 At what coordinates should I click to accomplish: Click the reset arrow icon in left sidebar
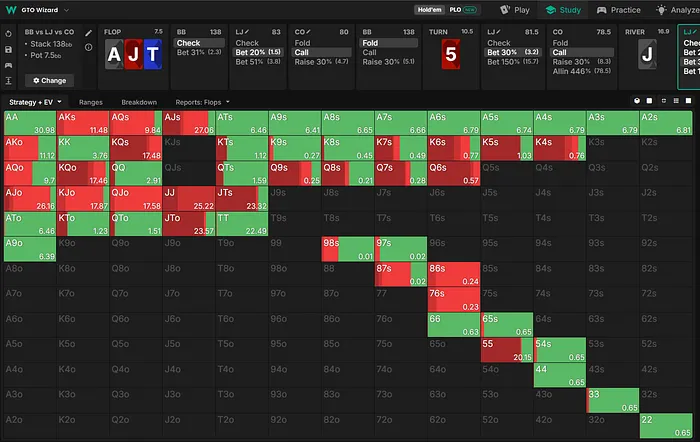coord(8,34)
